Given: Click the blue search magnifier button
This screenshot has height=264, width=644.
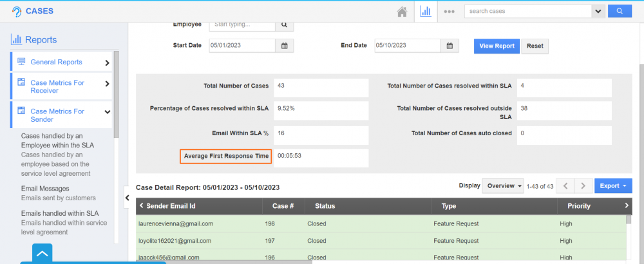Looking at the screenshot, I should tap(620, 12).
